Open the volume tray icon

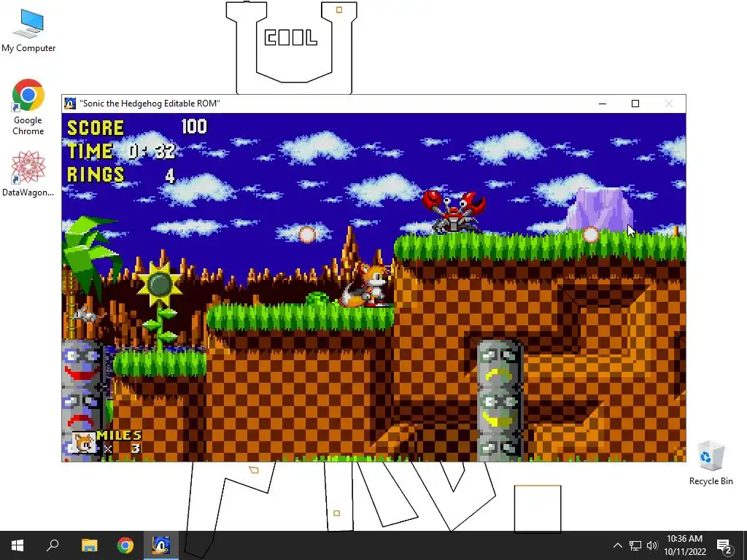coord(651,545)
